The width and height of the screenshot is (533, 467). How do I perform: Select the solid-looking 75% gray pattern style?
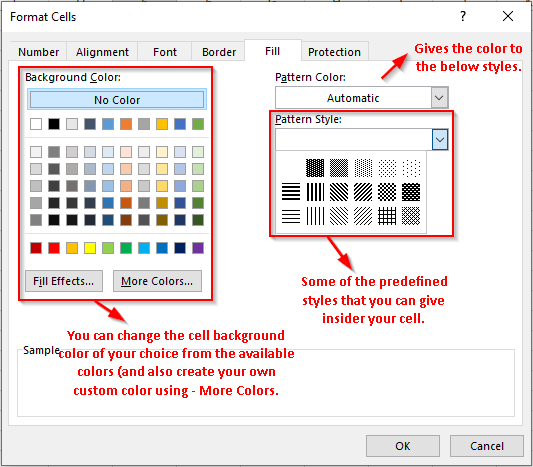pyautogui.click(x=315, y=168)
